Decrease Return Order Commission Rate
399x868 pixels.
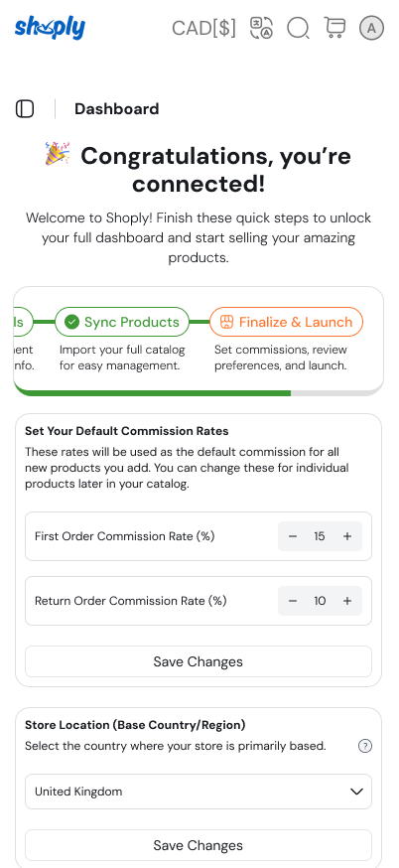293,601
